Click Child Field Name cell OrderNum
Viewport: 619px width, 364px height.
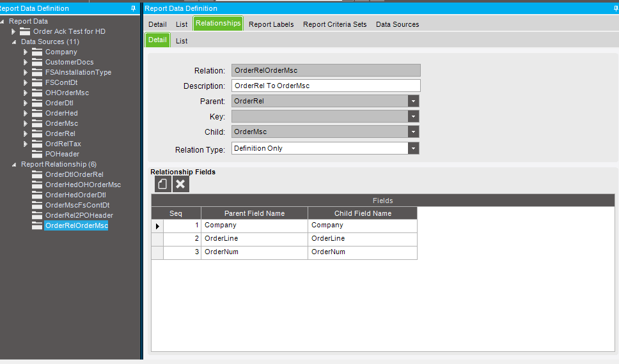pyautogui.click(x=363, y=252)
